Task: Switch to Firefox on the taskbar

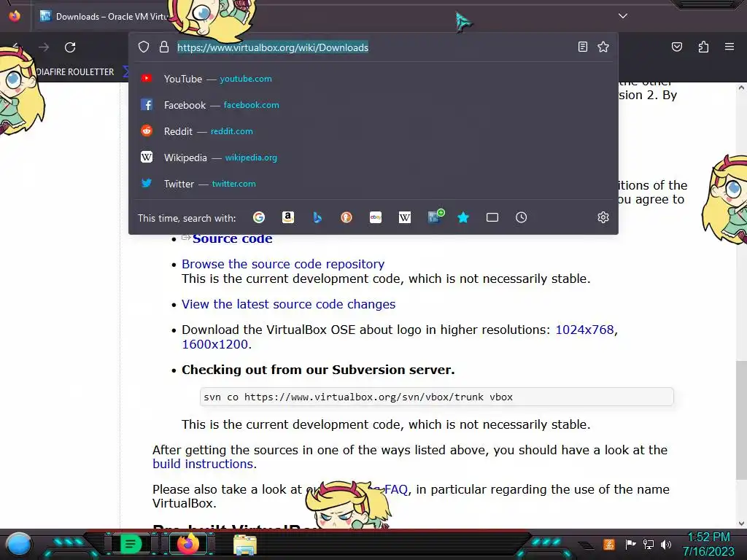Action: coord(187,544)
